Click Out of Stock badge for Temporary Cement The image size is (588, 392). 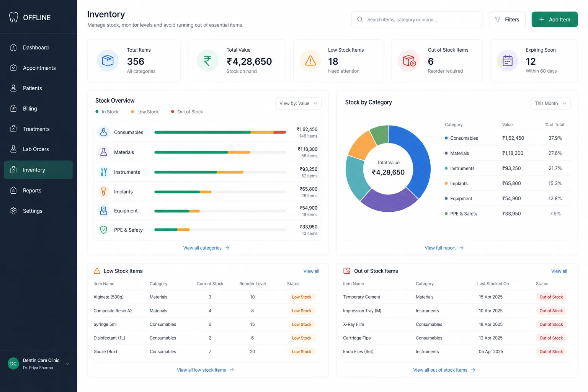pos(551,297)
